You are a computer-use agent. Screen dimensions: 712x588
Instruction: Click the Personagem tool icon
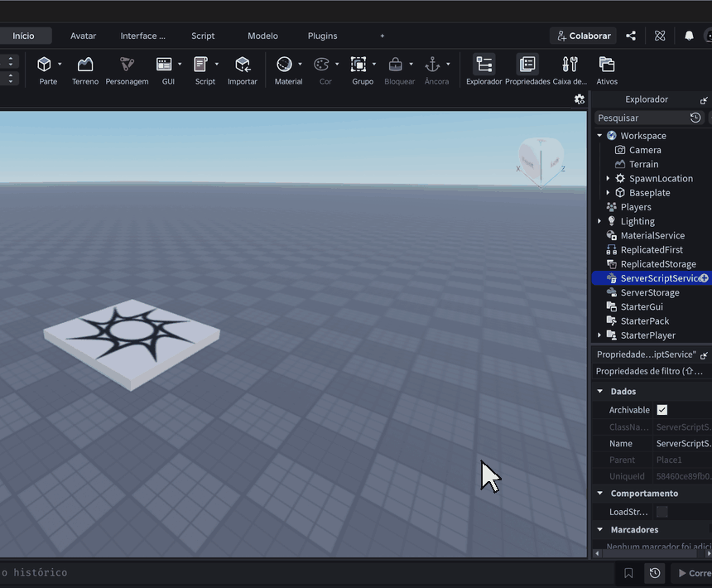(x=127, y=65)
